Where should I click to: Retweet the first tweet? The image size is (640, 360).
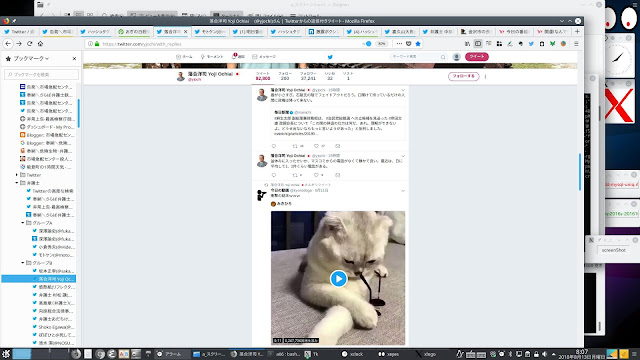(x=295, y=146)
